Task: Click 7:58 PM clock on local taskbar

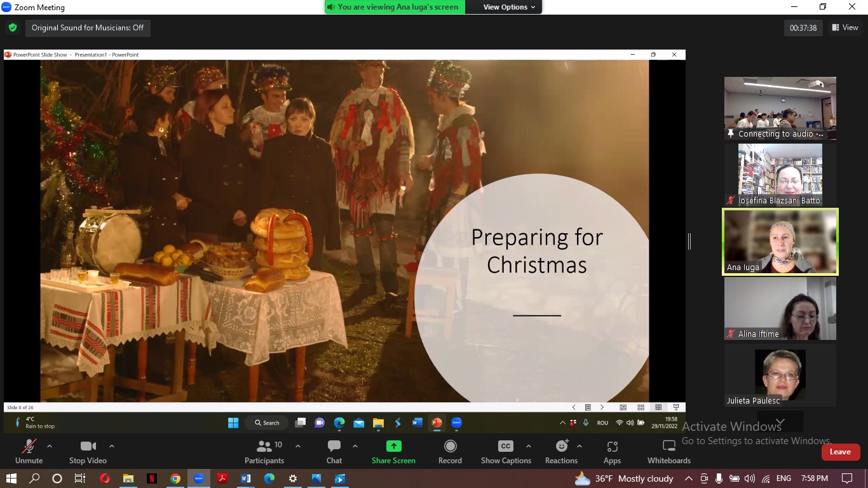Action: pyautogui.click(x=814, y=478)
